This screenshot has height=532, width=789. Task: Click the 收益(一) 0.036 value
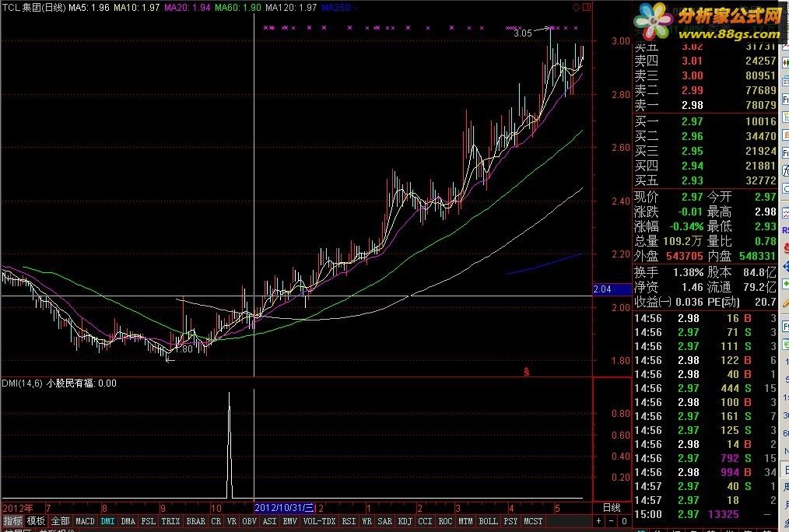click(x=689, y=302)
